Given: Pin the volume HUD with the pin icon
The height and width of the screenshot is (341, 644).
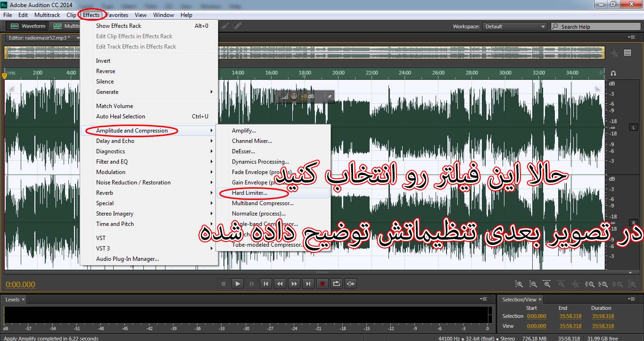Looking at the screenshot, I should pyautogui.click(x=330, y=96).
